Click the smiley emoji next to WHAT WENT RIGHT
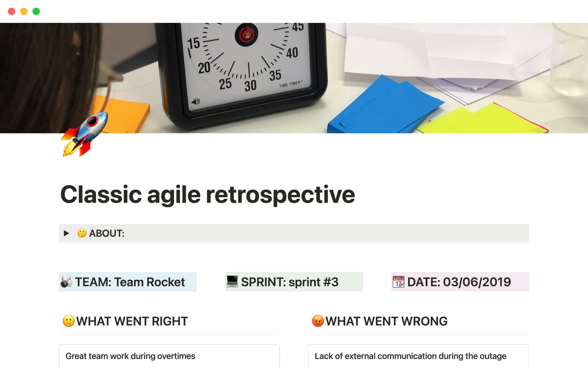Viewport: 588px width, 368px height. point(68,321)
